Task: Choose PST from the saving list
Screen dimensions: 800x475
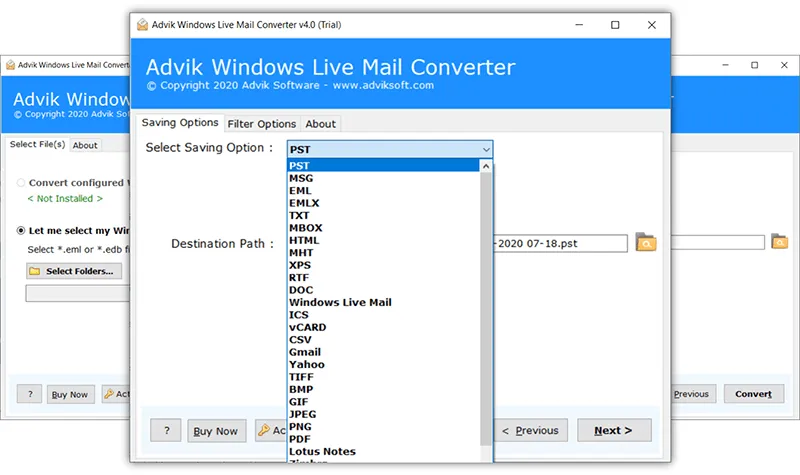Action: [x=383, y=166]
